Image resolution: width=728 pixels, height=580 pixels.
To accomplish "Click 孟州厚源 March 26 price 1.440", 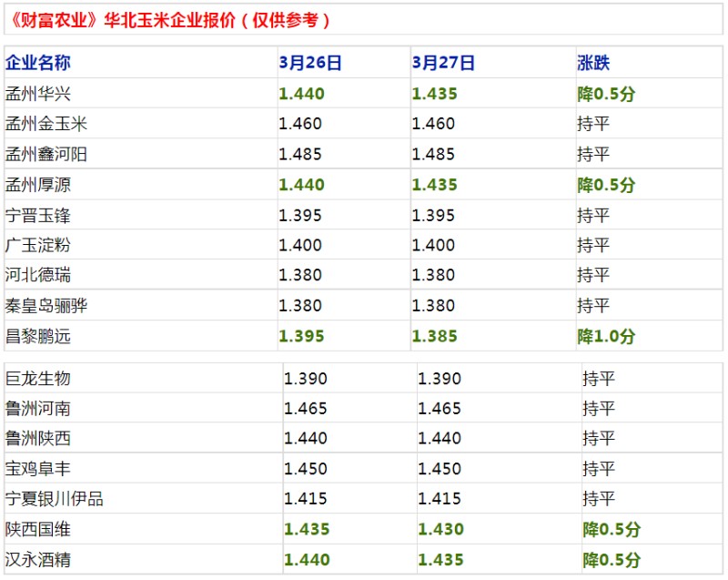I will [x=301, y=185].
